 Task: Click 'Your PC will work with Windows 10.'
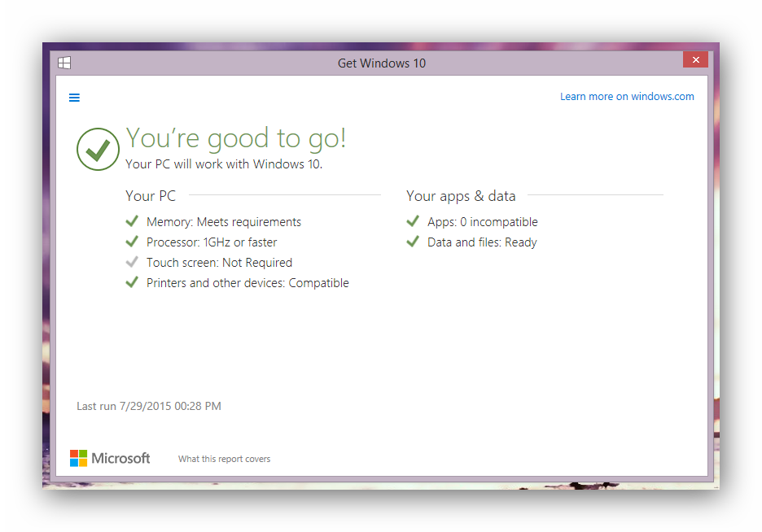click(x=224, y=164)
